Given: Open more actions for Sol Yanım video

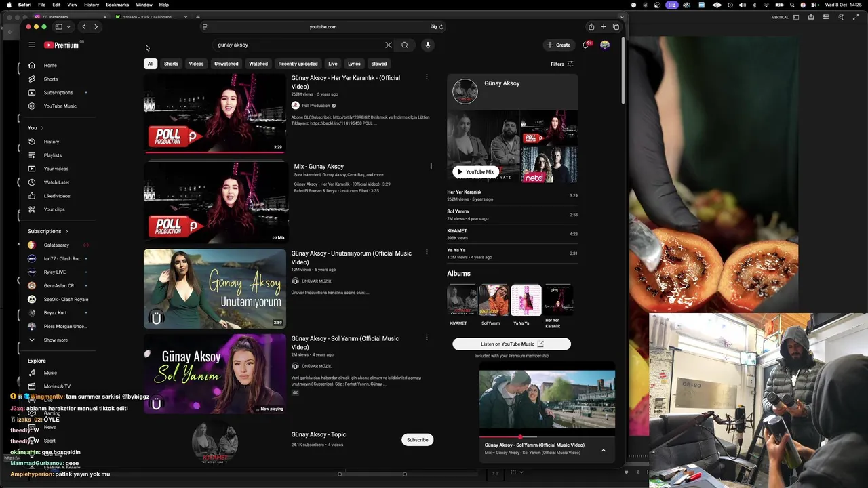Looking at the screenshot, I should [427, 337].
